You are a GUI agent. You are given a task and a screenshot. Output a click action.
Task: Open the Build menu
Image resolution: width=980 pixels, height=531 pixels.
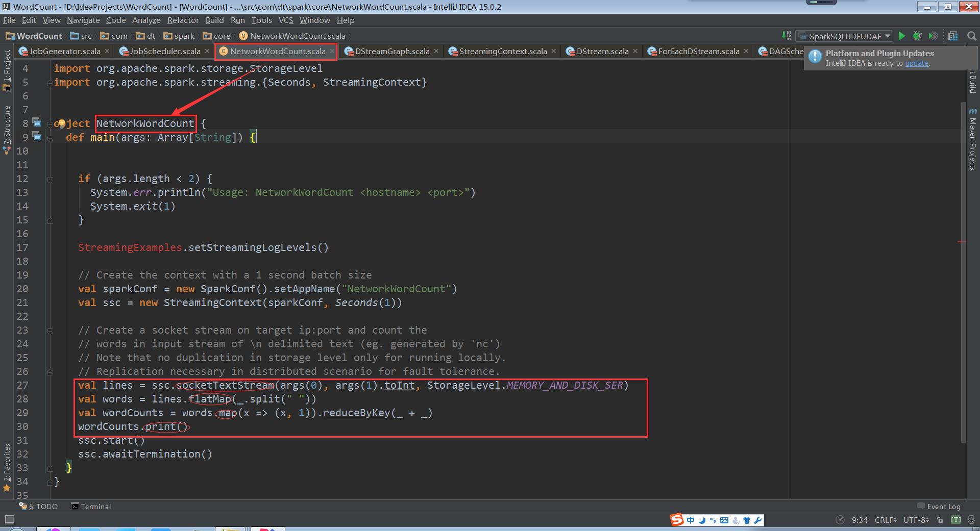click(x=214, y=20)
